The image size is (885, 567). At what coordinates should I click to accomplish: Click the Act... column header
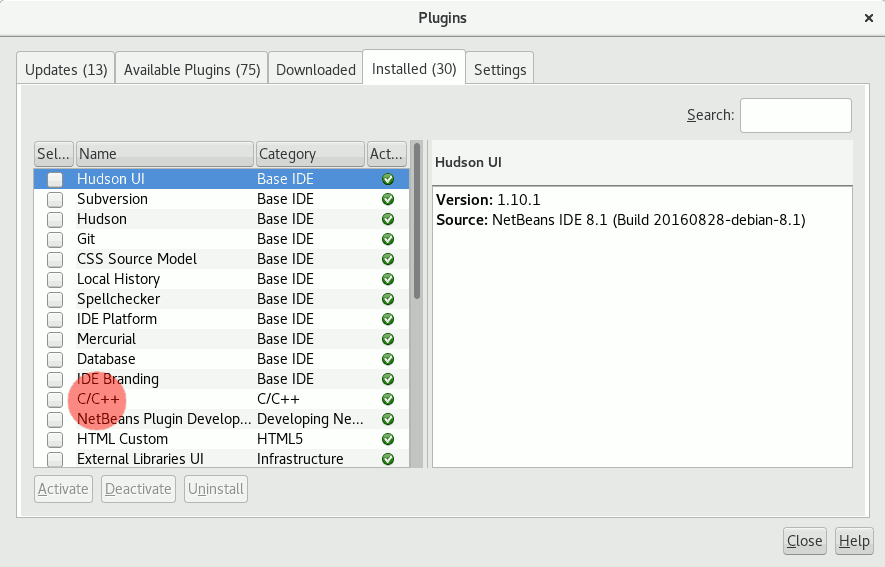tap(387, 154)
